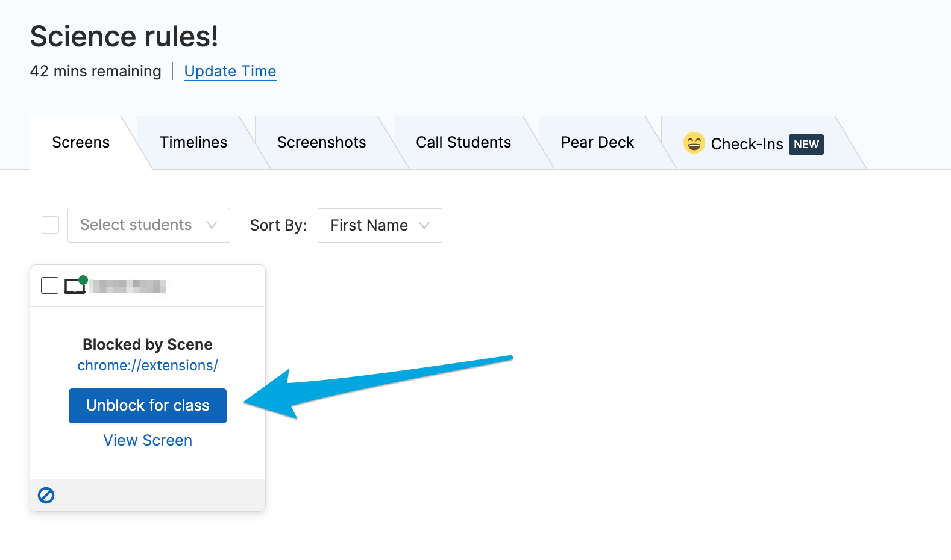Open the View Screen link
Screen dimensions: 951x560
tap(148, 440)
